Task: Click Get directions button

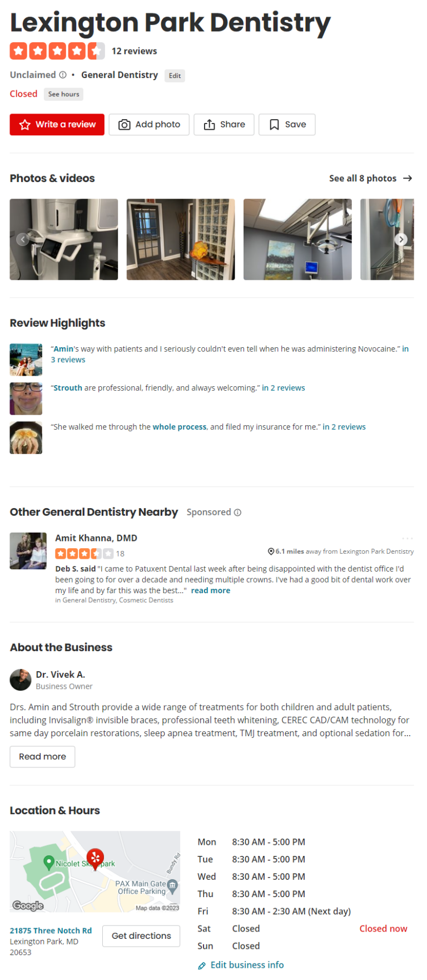Action: coord(141,936)
